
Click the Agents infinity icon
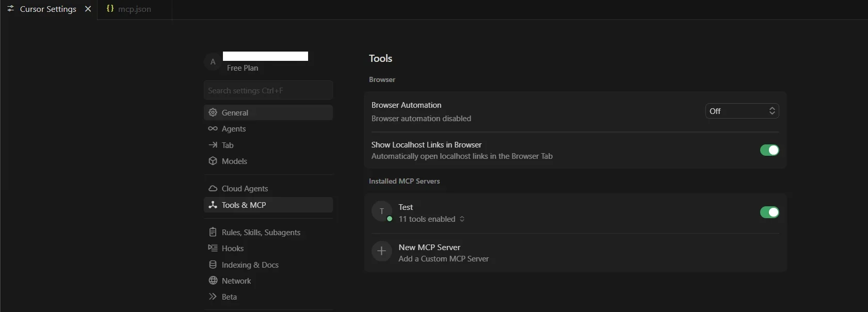tap(213, 128)
